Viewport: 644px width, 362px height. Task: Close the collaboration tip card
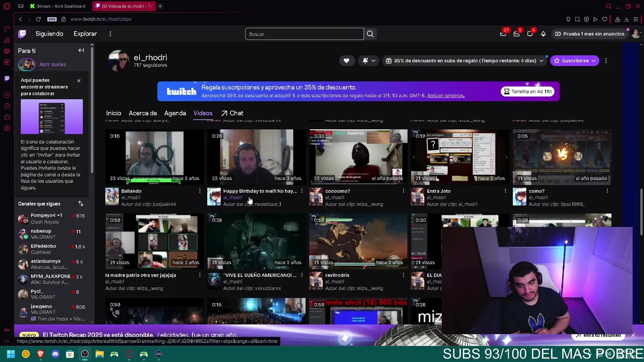pyautogui.click(x=78, y=80)
